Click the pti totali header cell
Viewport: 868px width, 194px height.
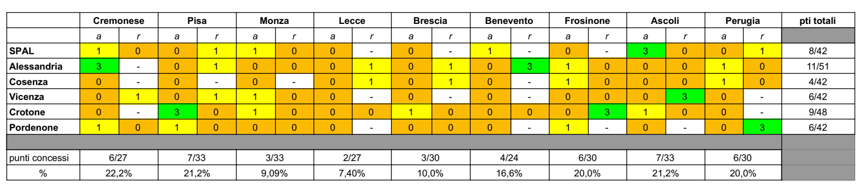tap(818, 21)
